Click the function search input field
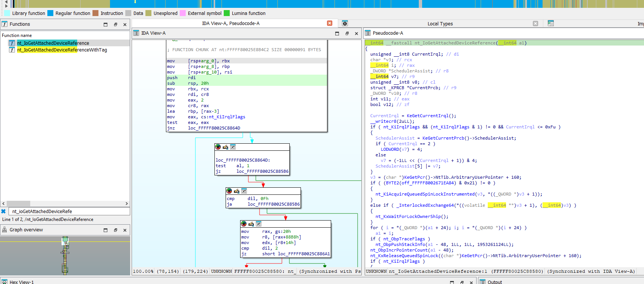Viewport: 644px width, 284px height. point(69,211)
